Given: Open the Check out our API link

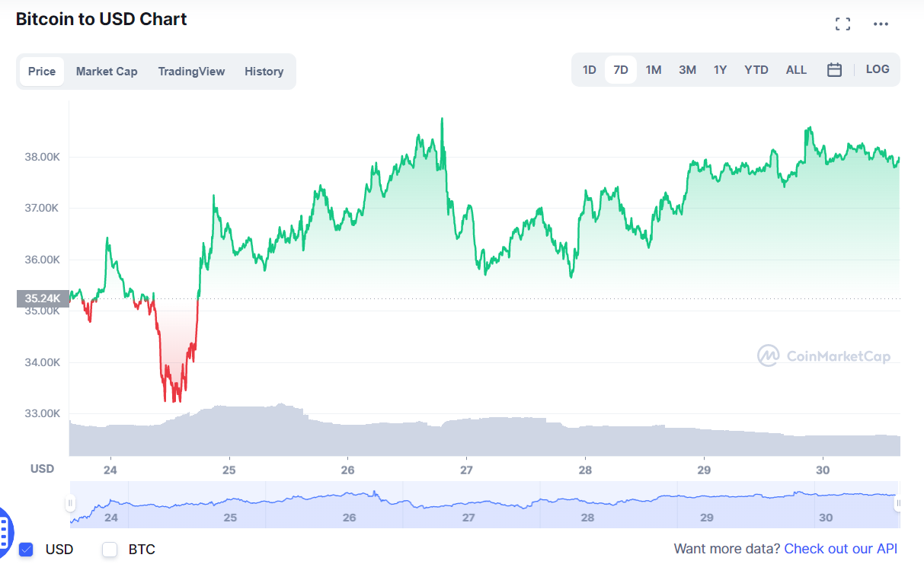Looking at the screenshot, I should tap(840, 548).
